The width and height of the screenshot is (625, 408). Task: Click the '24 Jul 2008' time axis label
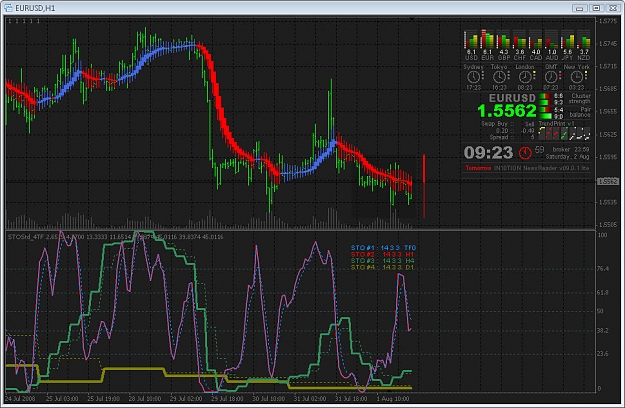20,398
